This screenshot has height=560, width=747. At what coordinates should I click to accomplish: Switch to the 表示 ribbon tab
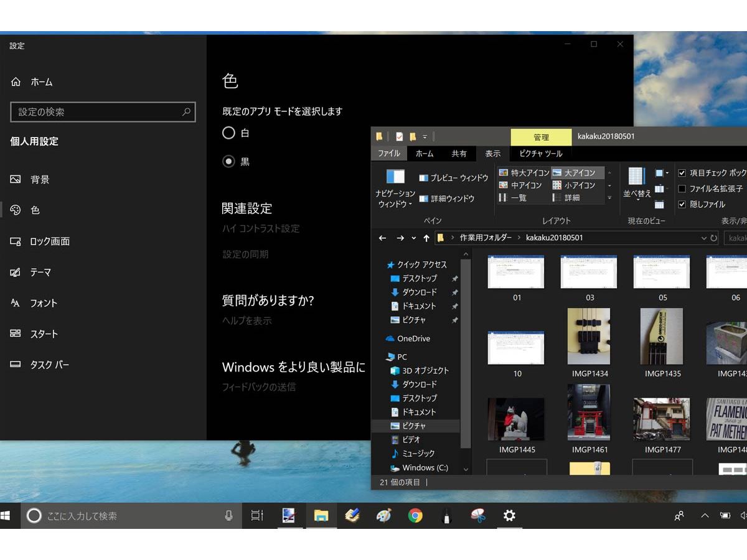click(493, 154)
